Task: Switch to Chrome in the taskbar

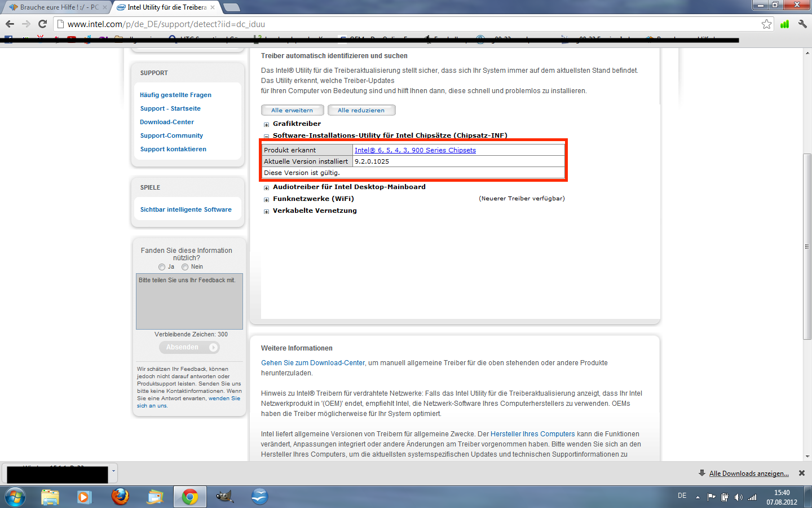Action: click(190, 497)
